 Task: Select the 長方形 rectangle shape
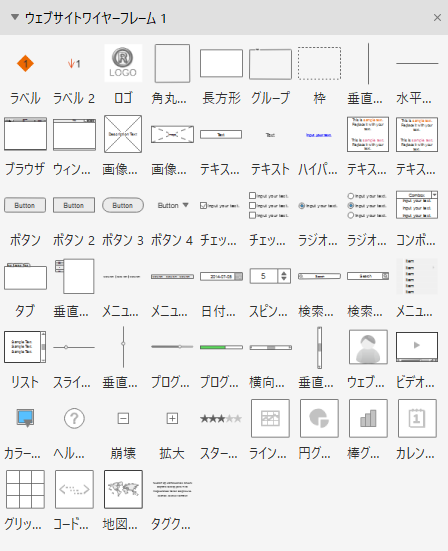221,63
